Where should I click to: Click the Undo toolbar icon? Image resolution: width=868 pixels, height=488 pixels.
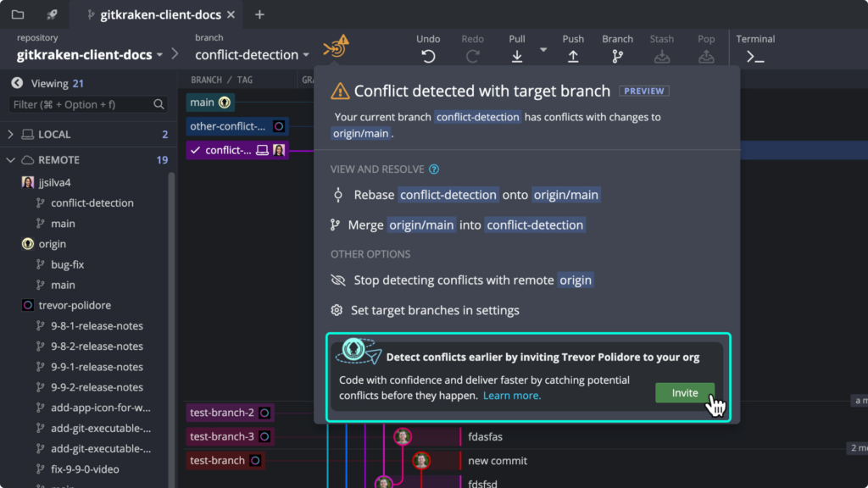(x=428, y=56)
